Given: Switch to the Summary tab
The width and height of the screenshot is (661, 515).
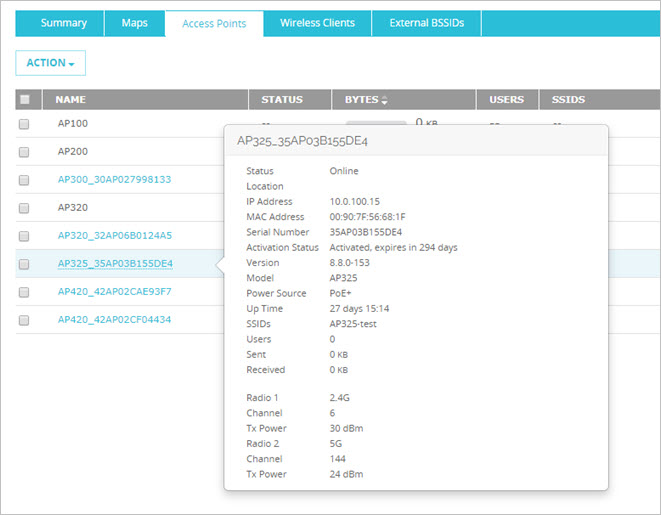Looking at the screenshot, I should point(63,23).
